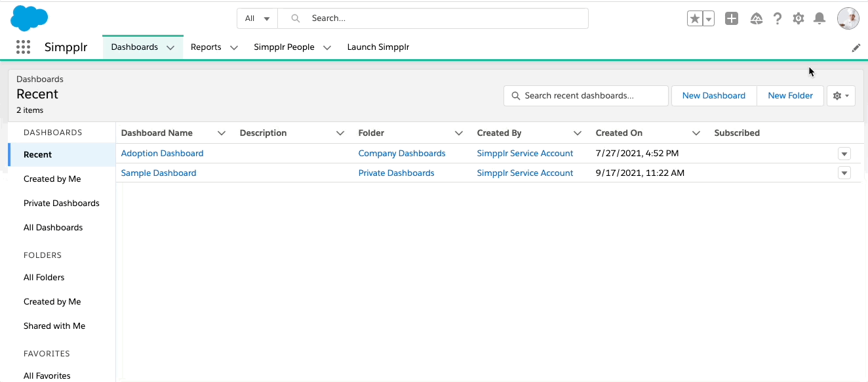Open the Help question mark icon

pyautogui.click(x=778, y=18)
